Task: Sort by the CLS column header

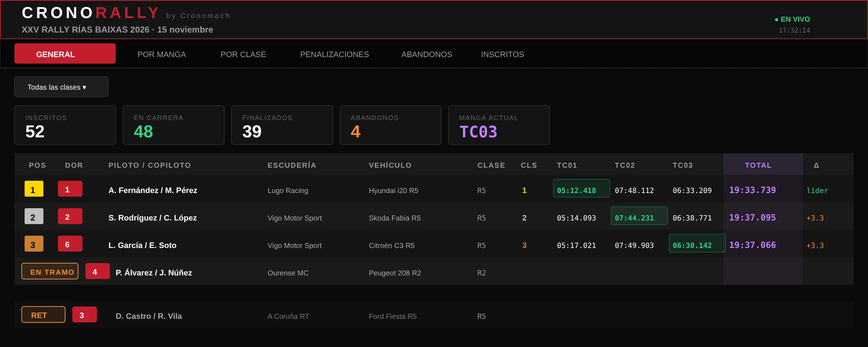Action: [529, 165]
